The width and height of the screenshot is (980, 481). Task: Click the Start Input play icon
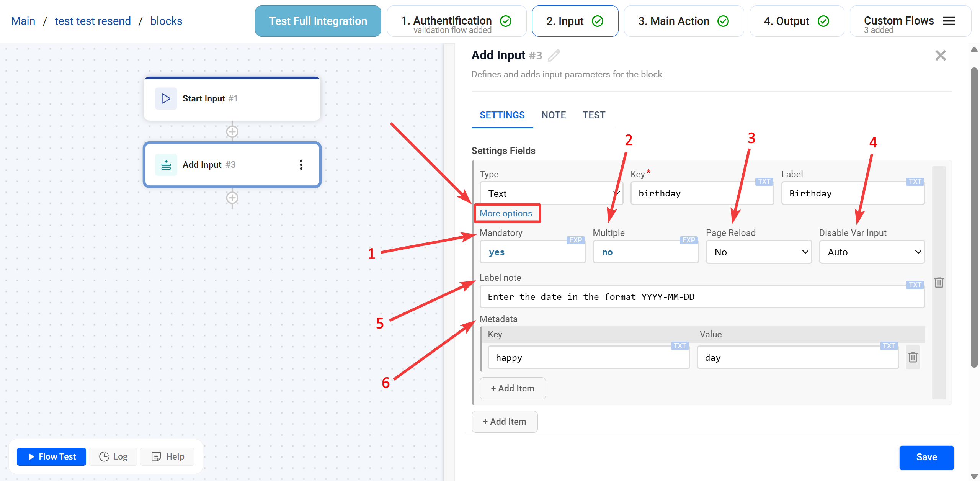click(166, 98)
